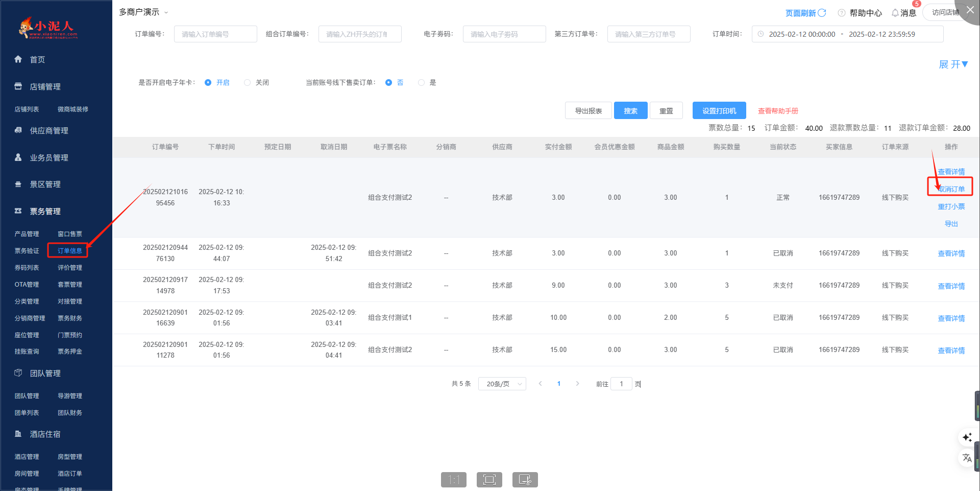This screenshot has width=980, height=491.
Task: Click the home icon beside 首页
Action: pyautogui.click(x=18, y=59)
